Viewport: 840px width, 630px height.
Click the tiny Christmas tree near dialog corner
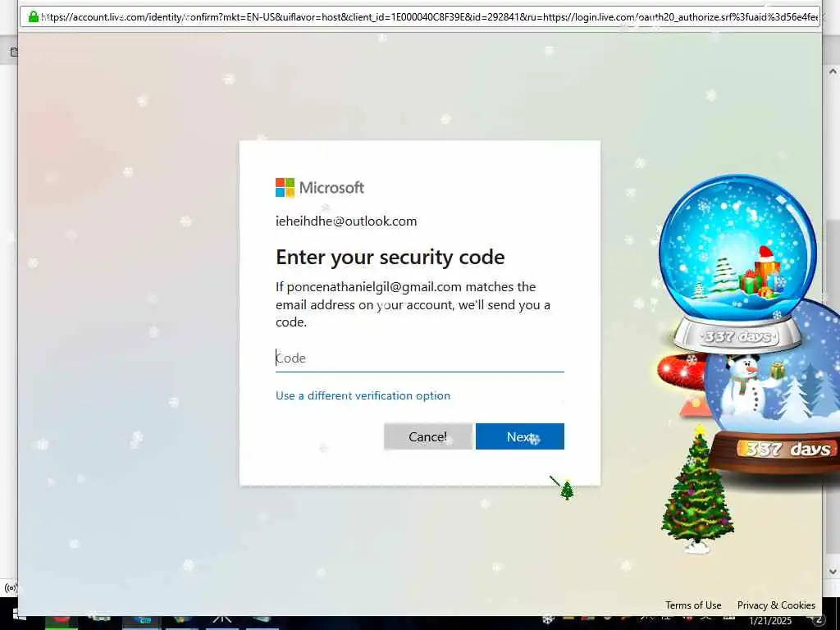pos(567,490)
